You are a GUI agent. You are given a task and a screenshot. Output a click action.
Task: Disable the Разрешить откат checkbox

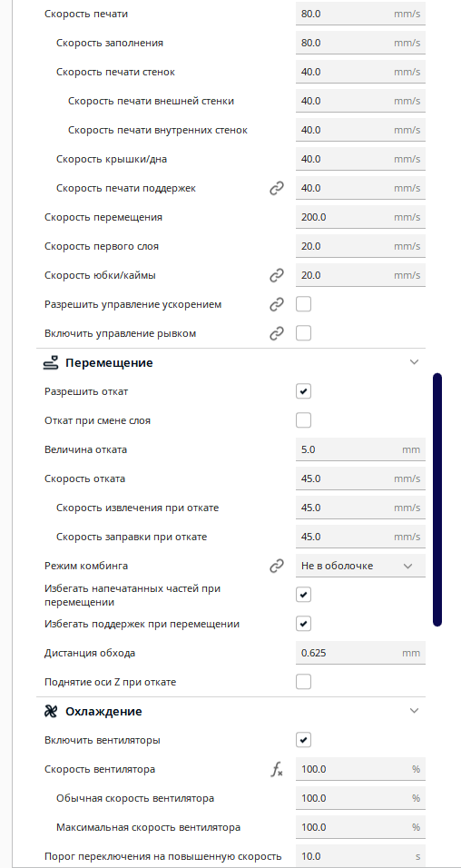point(303,391)
